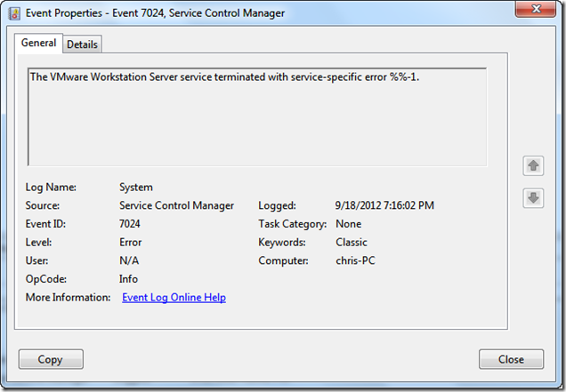Select the Level value "Error"
Viewport: 566px width, 392px height.
[x=130, y=242]
